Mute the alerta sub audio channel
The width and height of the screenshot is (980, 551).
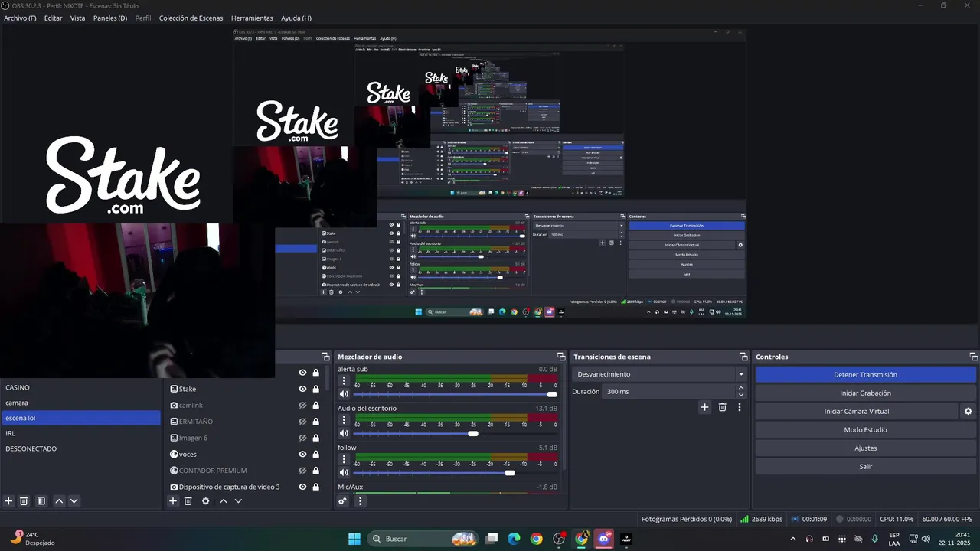[x=344, y=394]
